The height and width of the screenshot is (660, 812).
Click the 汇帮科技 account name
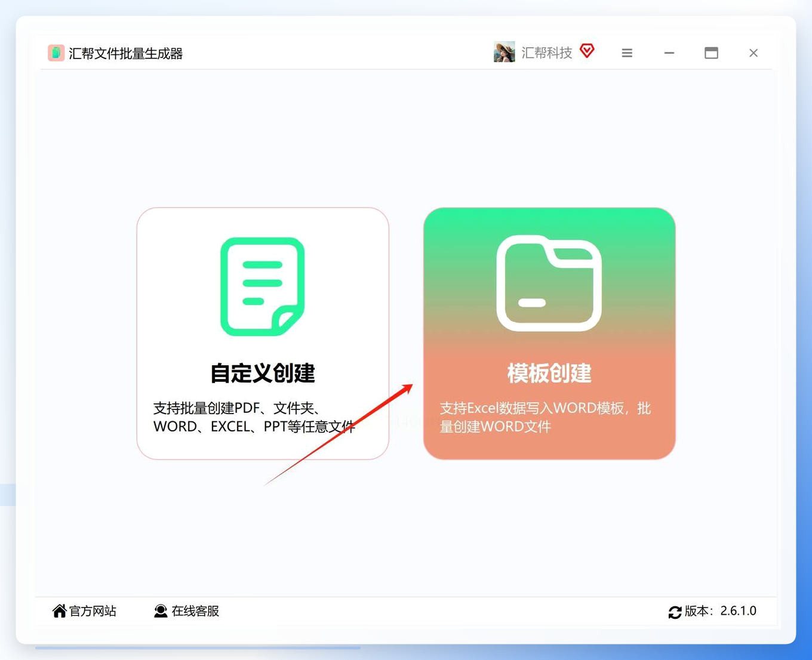[547, 53]
